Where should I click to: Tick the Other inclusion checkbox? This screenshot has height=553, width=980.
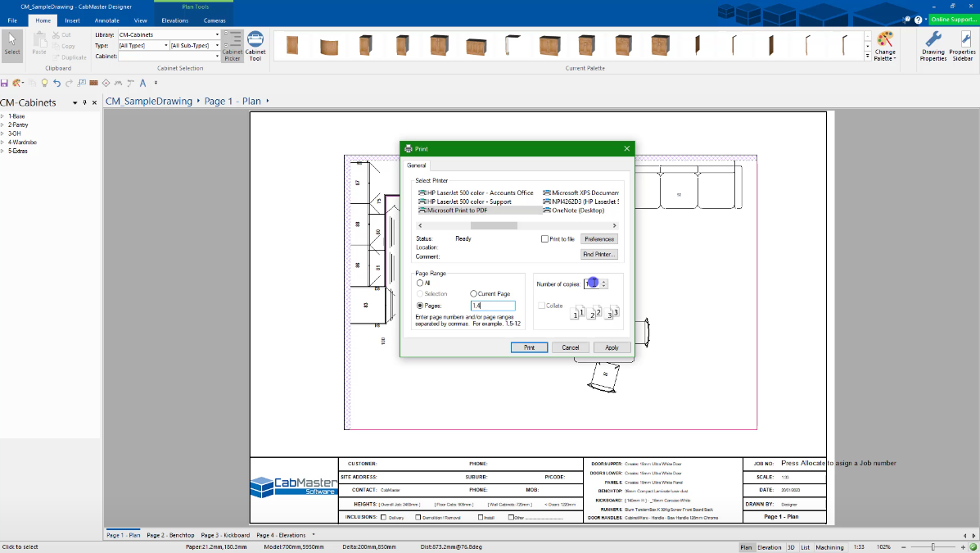pyautogui.click(x=511, y=517)
